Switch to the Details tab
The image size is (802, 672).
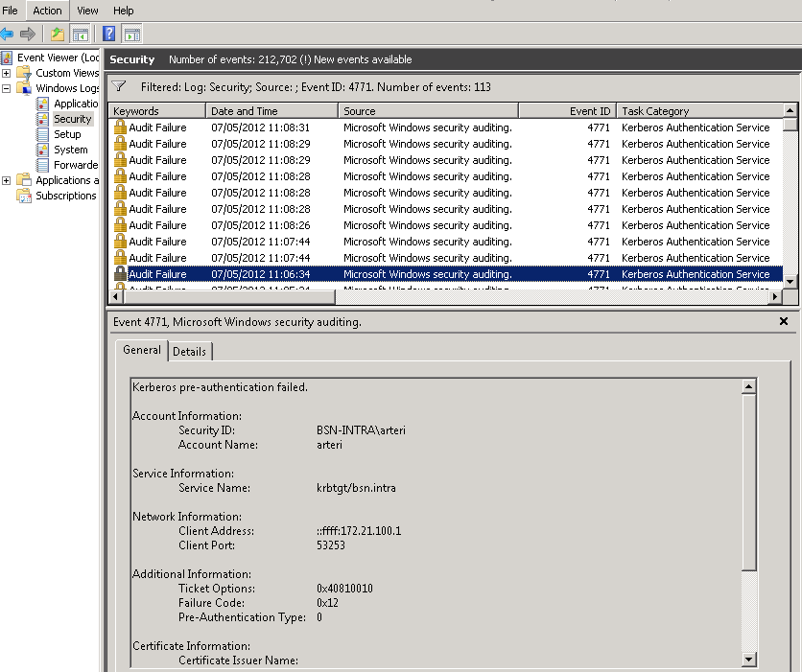point(190,351)
